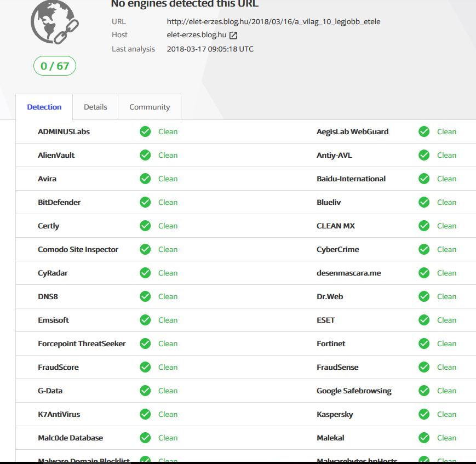
Task: Click the Avira clean checkmark icon
Action: coord(145,179)
